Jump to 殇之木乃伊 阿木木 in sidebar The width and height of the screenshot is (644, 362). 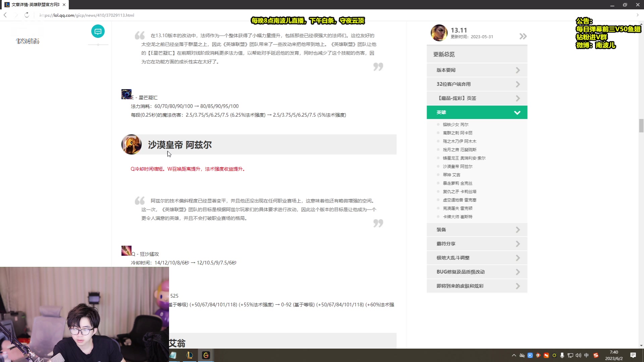[x=460, y=141]
